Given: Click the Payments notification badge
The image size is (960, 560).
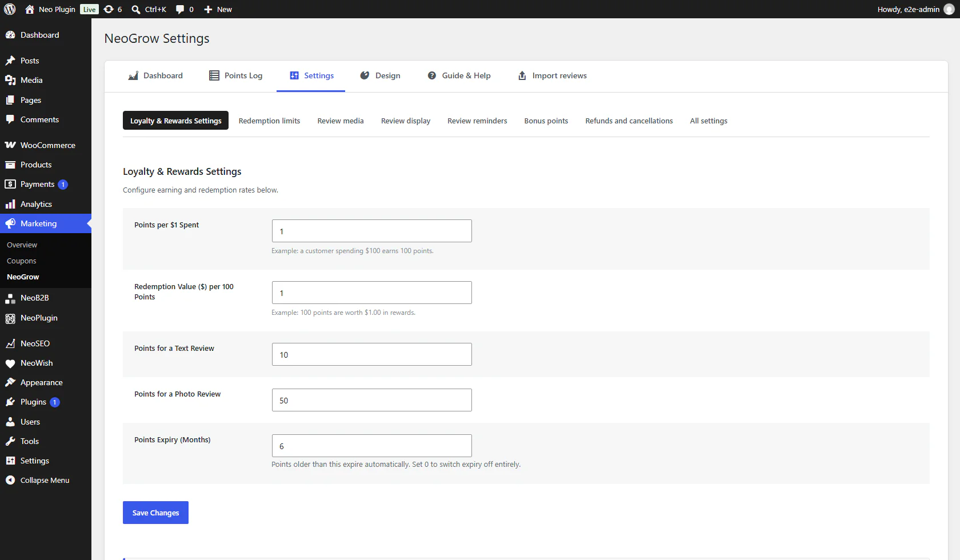Looking at the screenshot, I should 63,185.
